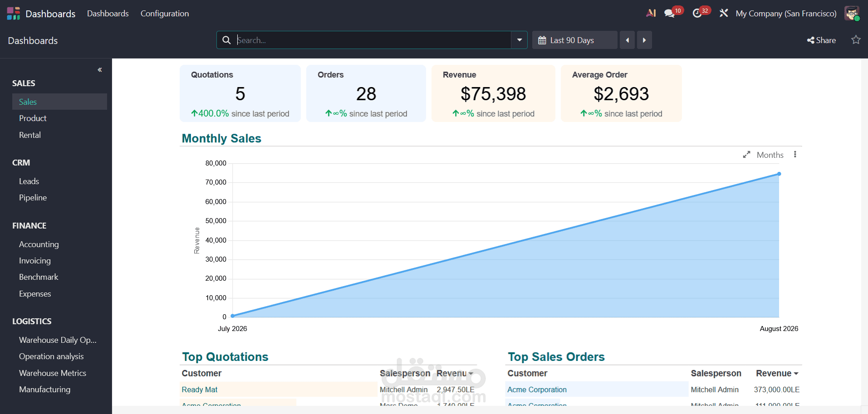The image size is (868, 414).
Task: Click the calendar icon beside Last 90 Days
Action: point(542,40)
